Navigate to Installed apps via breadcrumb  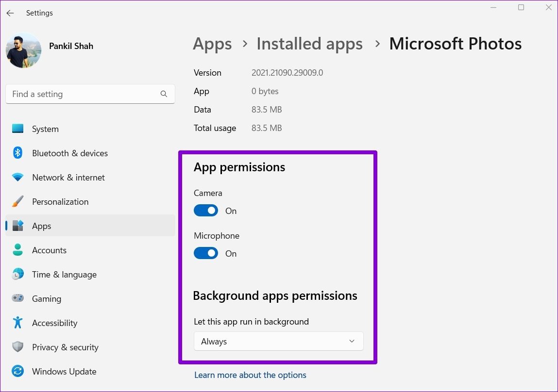pyautogui.click(x=309, y=44)
